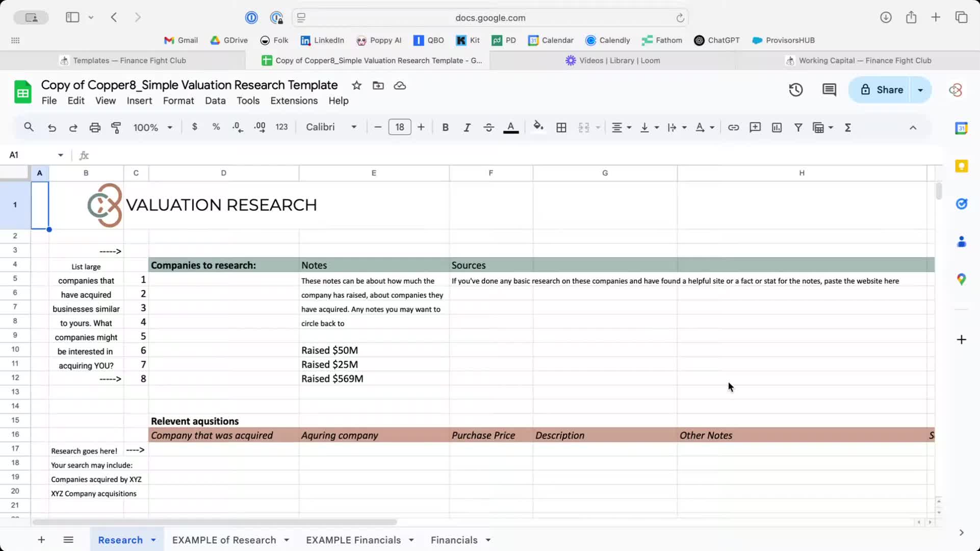Click the insert link icon

733,128
